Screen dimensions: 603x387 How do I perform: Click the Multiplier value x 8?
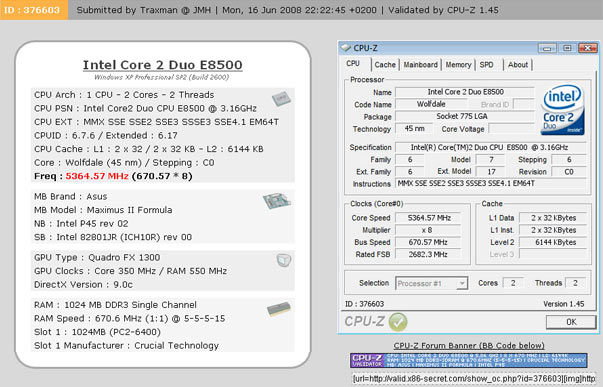[428, 230]
